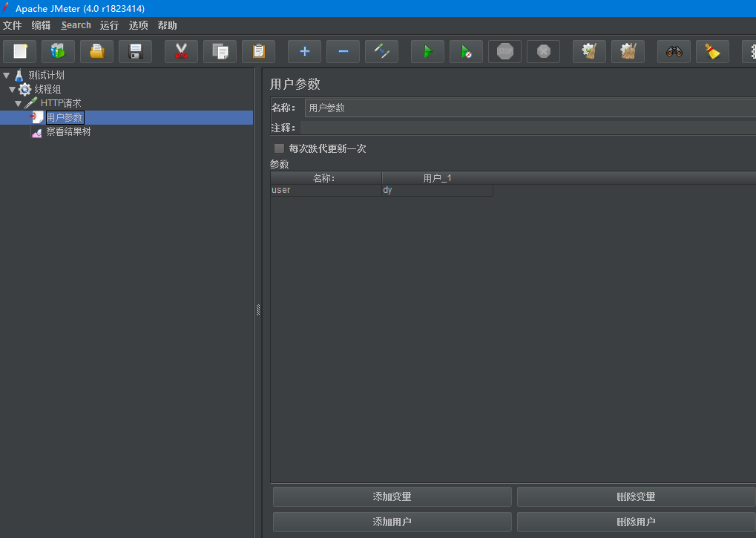Open the Templates icon in toolbar
756x538 pixels.
58,51
